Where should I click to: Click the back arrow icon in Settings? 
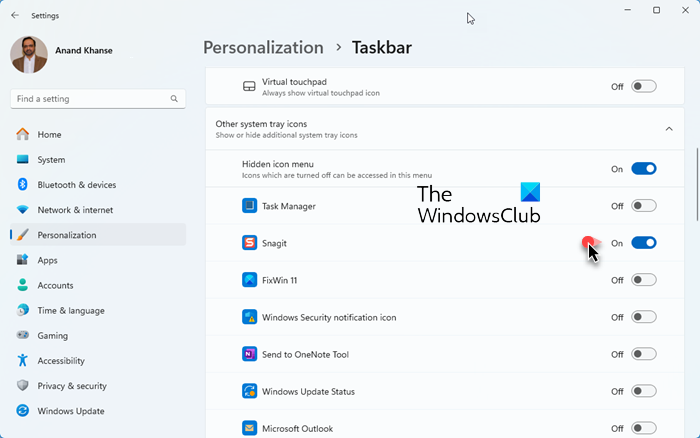[15, 15]
